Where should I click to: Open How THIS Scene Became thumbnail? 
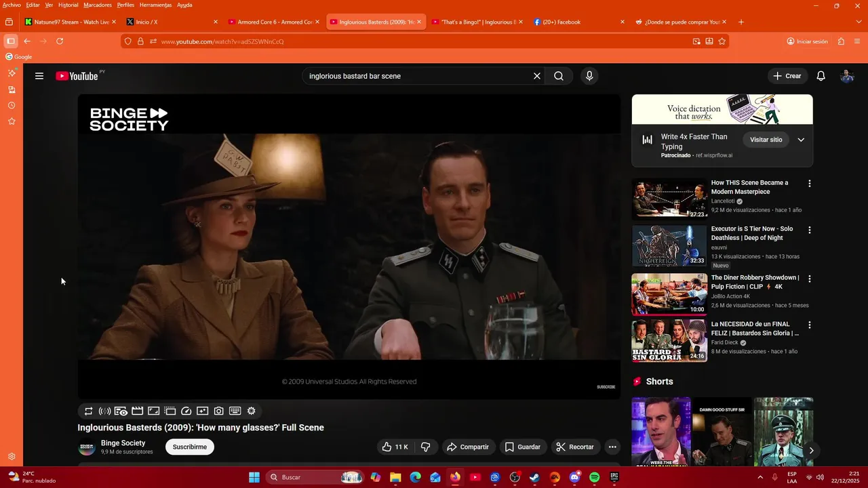coord(669,199)
